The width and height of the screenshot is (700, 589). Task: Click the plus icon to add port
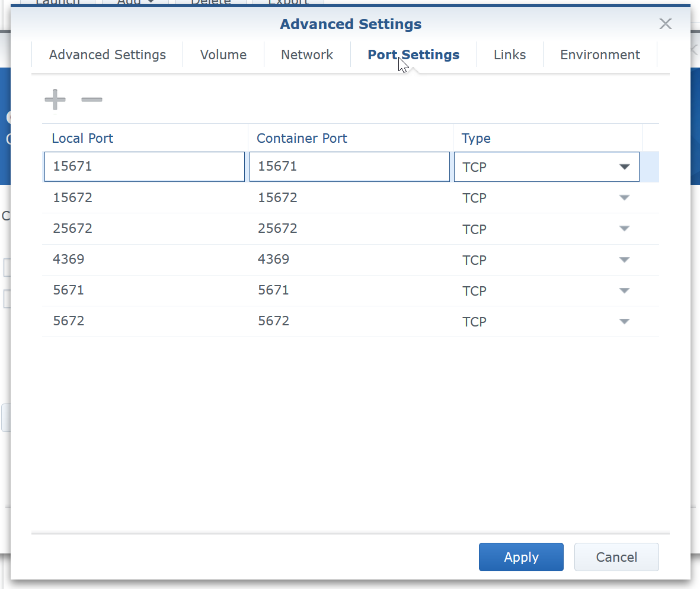pos(55,100)
